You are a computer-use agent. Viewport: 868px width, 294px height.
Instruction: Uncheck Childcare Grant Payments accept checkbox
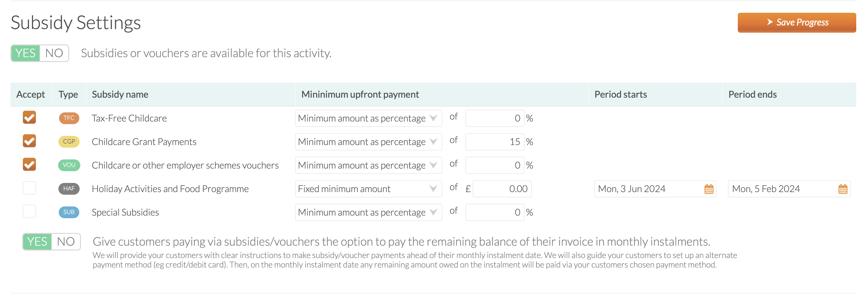(29, 141)
